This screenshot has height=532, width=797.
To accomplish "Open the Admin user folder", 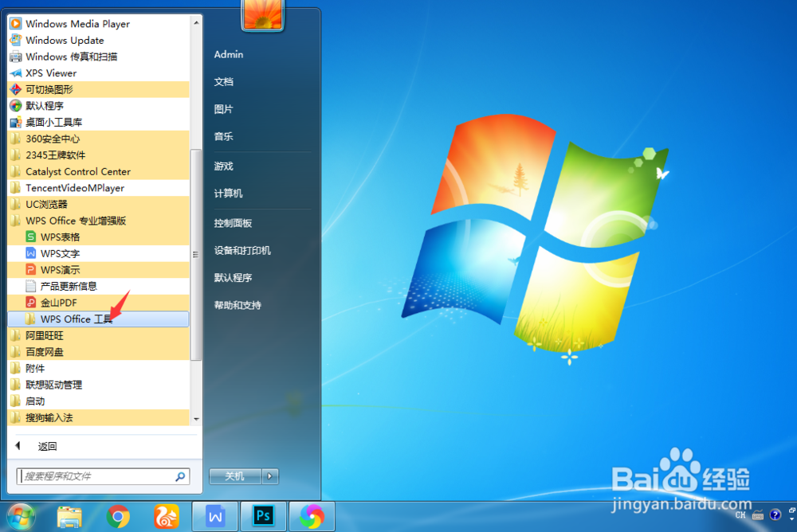I will point(229,54).
